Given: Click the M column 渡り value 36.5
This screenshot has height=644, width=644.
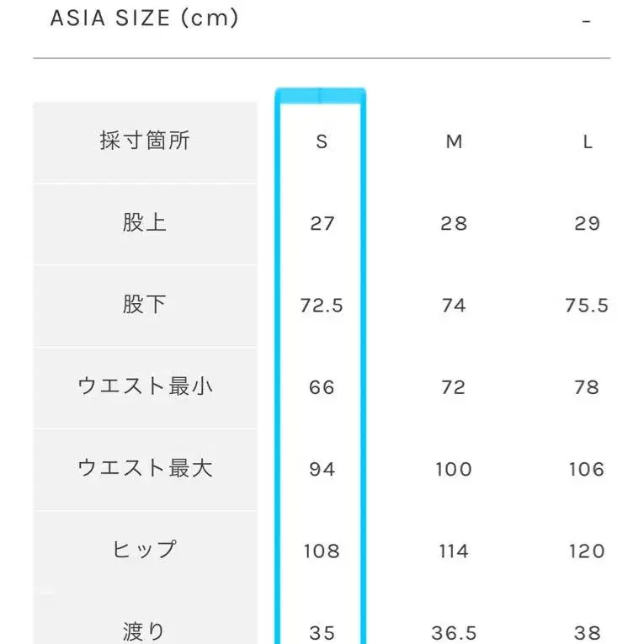Looking at the screenshot, I should tap(454, 632).
